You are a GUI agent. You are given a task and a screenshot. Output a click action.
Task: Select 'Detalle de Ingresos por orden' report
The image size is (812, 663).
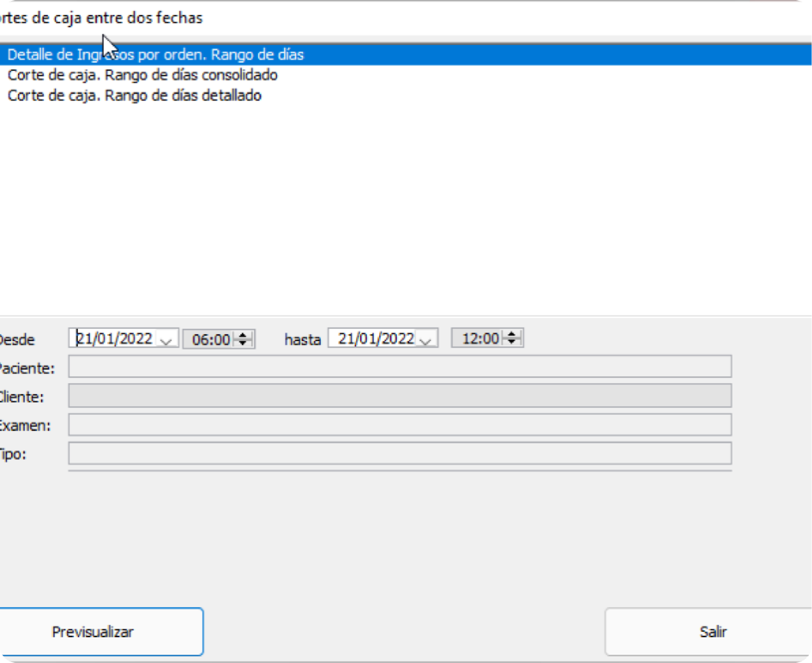coord(155,55)
